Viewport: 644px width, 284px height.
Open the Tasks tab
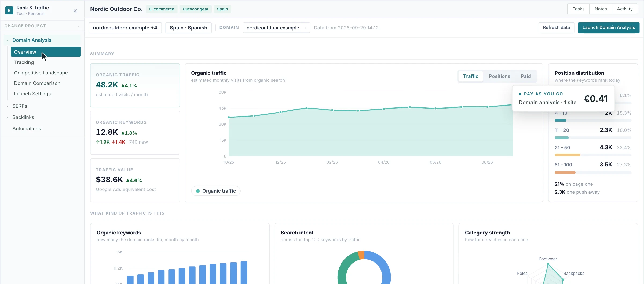tap(578, 9)
